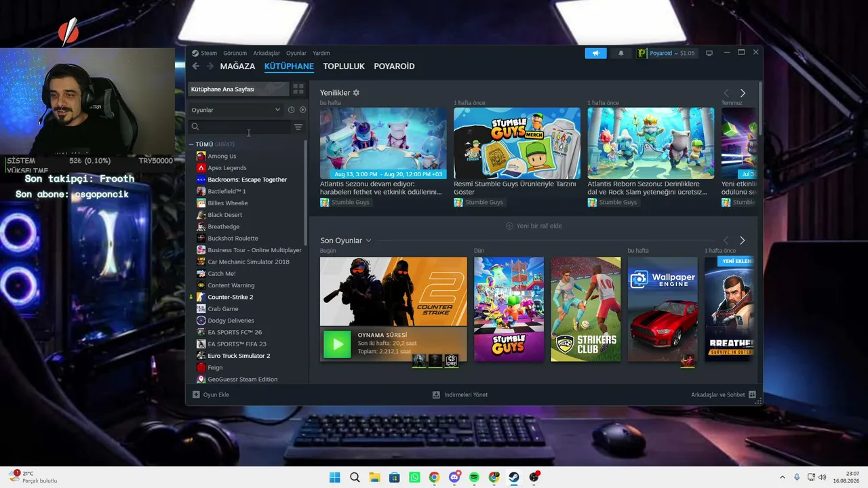Open the Görünüm menu
This screenshot has width=868, height=488.
tap(235, 53)
